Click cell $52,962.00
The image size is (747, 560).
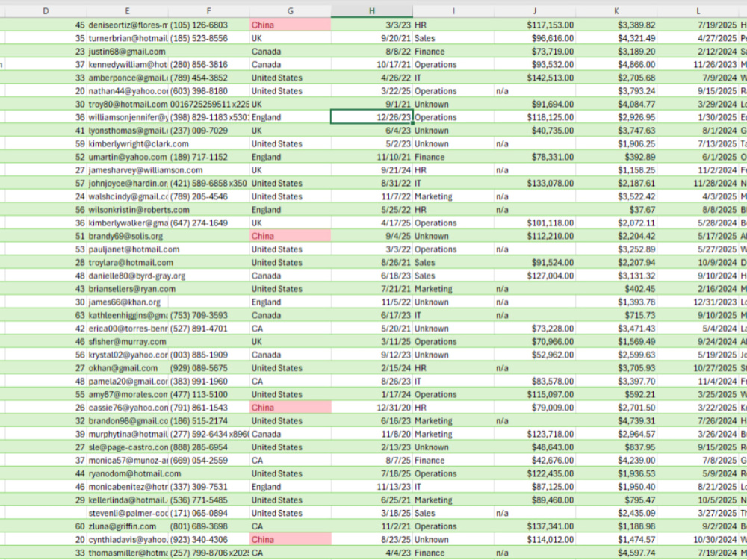(535, 355)
